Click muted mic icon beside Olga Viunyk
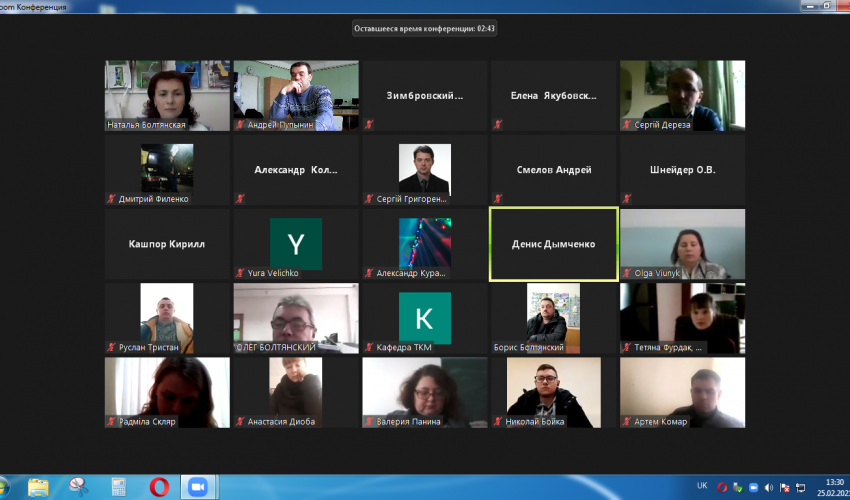This screenshot has width=850, height=500. pyautogui.click(x=627, y=273)
